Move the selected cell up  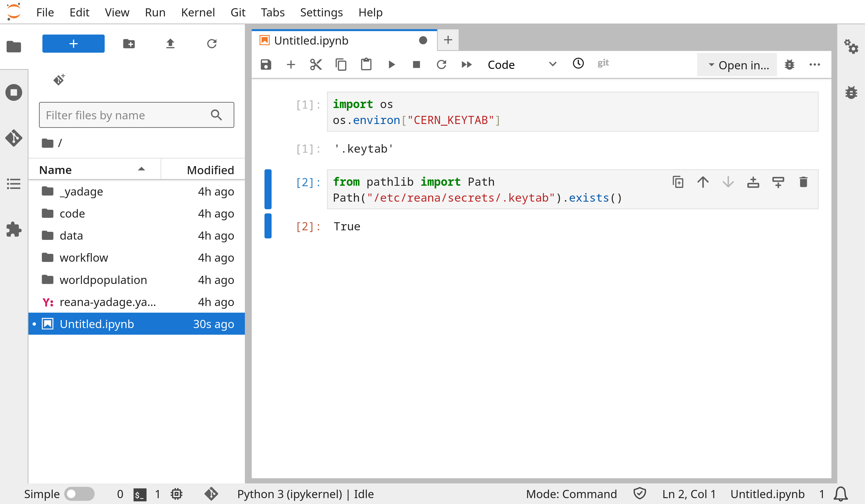click(703, 182)
